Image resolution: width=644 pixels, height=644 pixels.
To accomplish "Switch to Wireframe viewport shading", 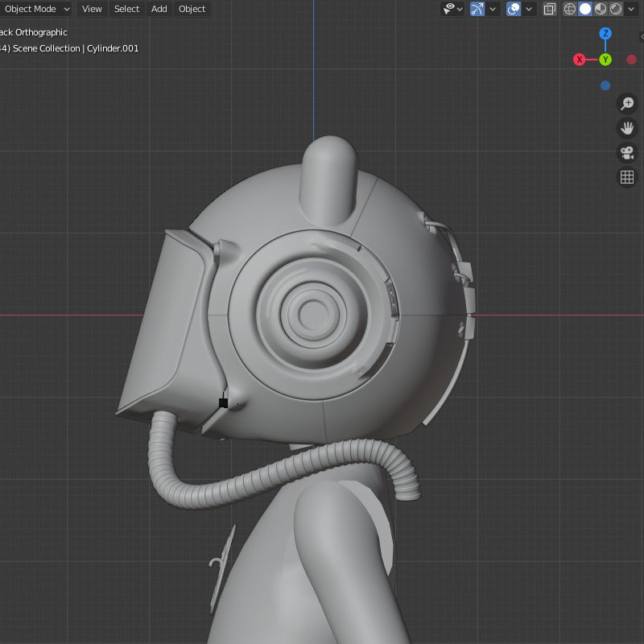I will (x=570, y=9).
